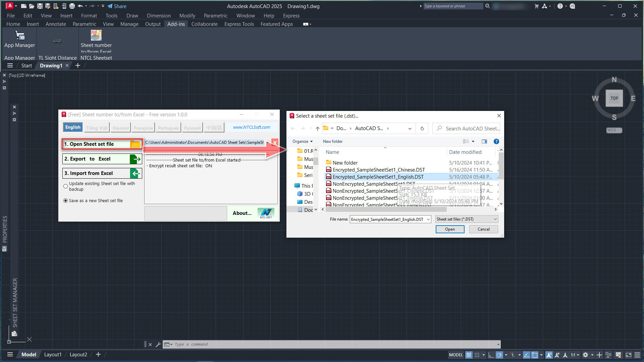Launch Sheet number to/from Excel tool

point(96,39)
